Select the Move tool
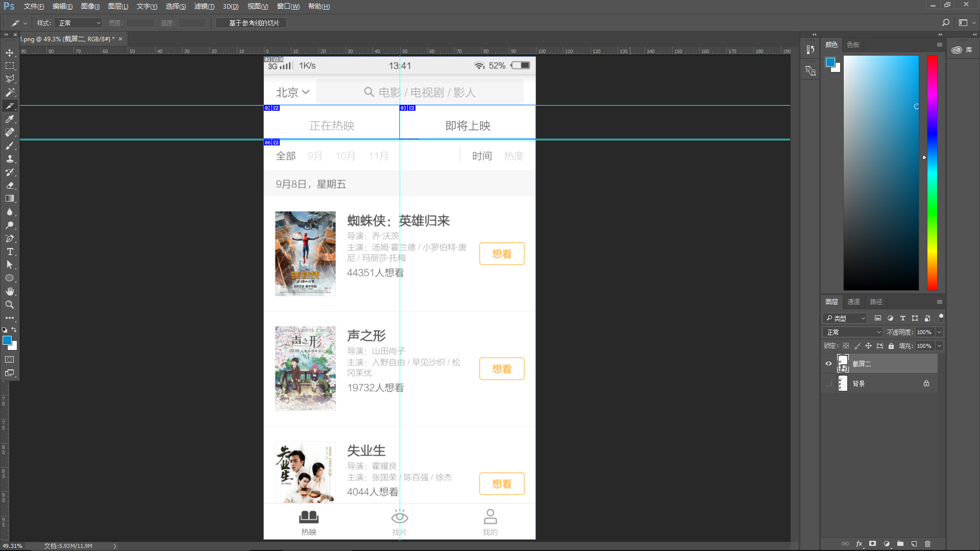The height and width of the screenshot is (551, 980). tap(10, 53)
